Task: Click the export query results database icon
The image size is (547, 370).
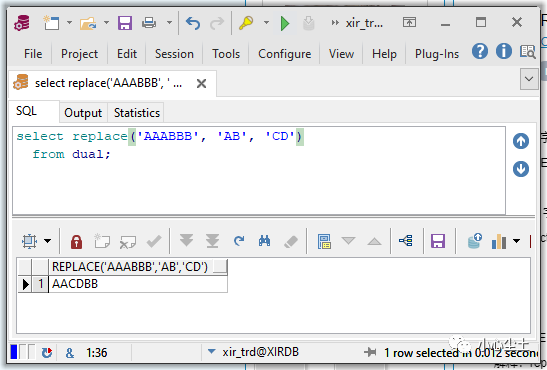Action: coord(474,241)
